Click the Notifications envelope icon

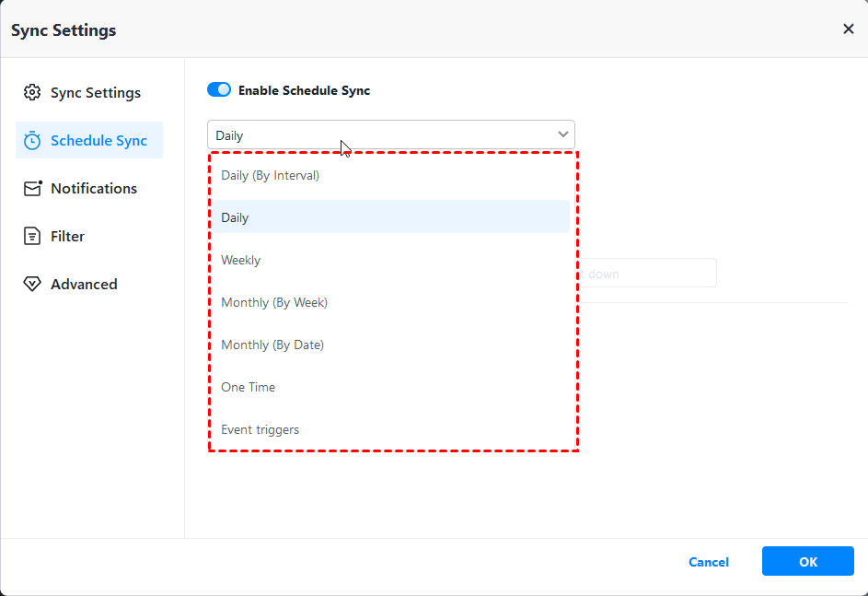pos(32,188)
